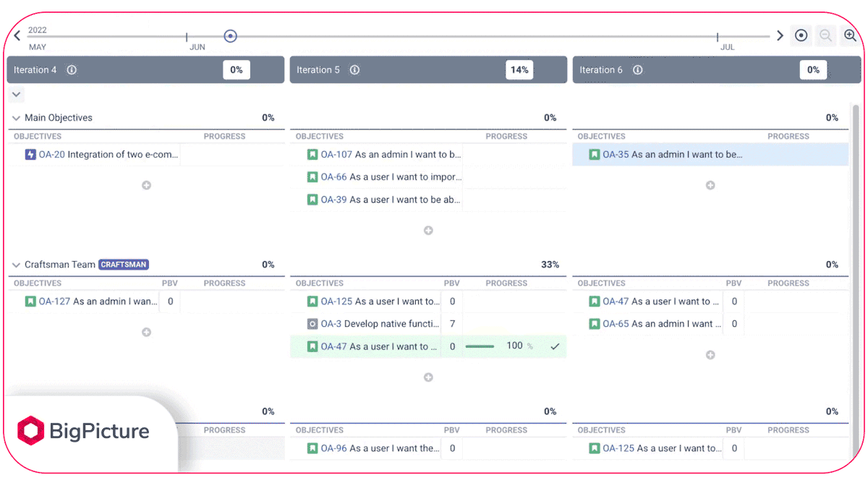The width and height of the screenshot is (868, 488).
Task: Go to previous timeline period arrow
Action: tap(17, 35)
